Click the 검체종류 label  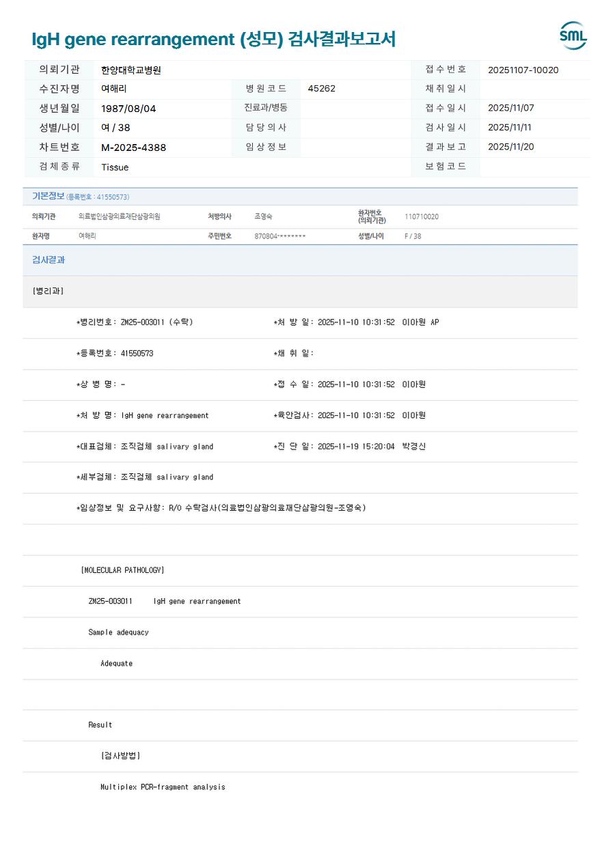pos(59,166)
